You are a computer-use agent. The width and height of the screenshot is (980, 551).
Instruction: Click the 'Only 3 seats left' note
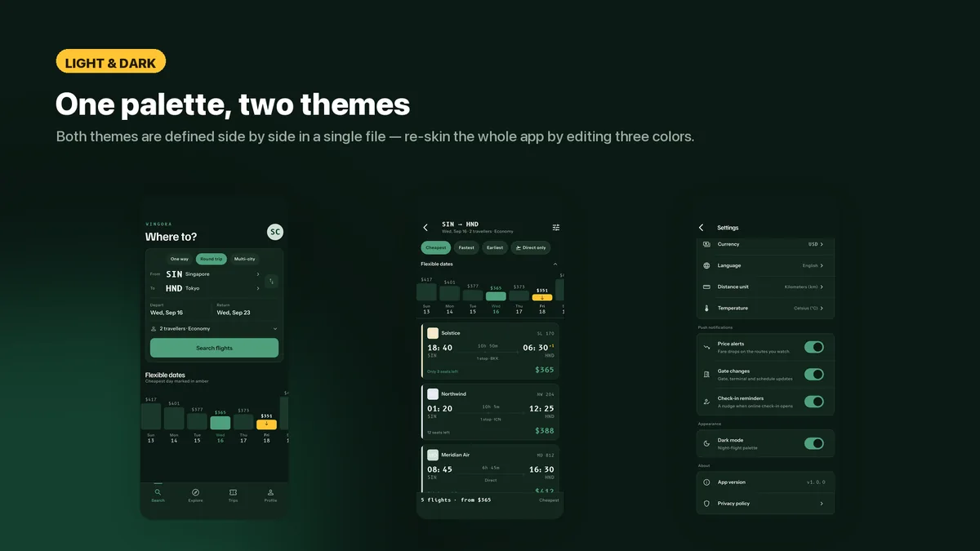pos(443,371)
